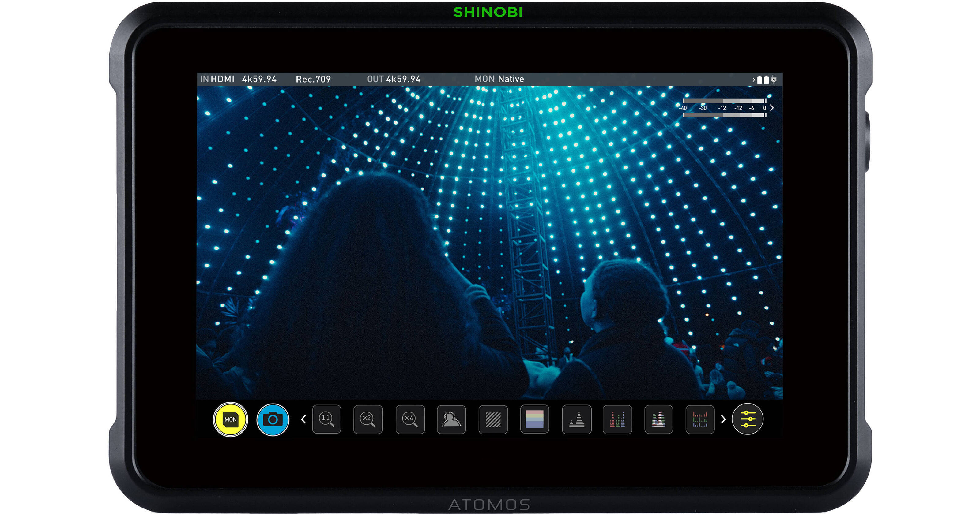This screenshot has width=980, height=514.
Task: Tap the input 4k59.94 format readout
Action: [259, 79]
